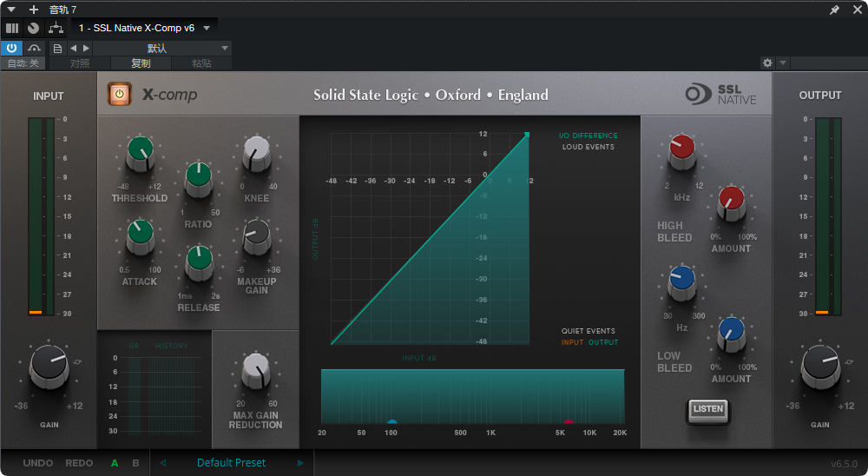This screenshot has height=476, width=868.
Task: Open the Default Preset name menu
Action: (x=232, y=463)
